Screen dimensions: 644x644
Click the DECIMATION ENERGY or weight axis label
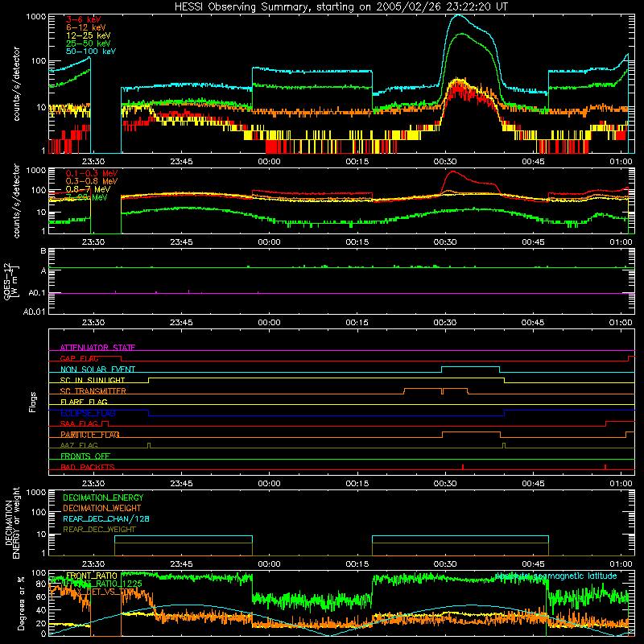click(12, 522)
